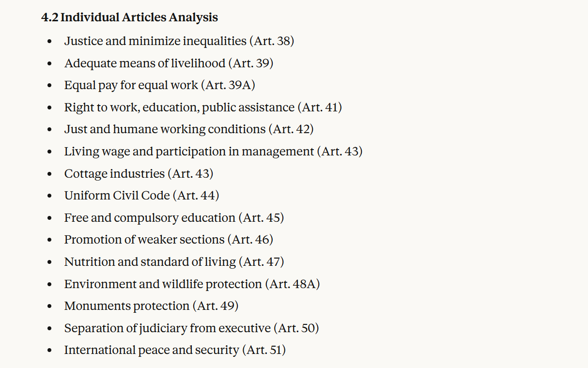Image resolution: width=588 pixels, height=368 pixels.
Task: Click the 'Equal pay for equal work' text
Action: 131,85
